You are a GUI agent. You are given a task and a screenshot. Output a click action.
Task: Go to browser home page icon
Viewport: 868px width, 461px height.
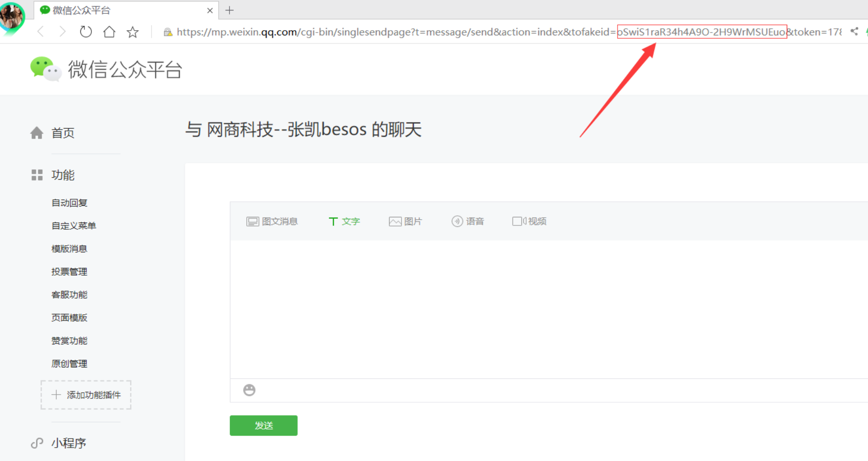109,32
